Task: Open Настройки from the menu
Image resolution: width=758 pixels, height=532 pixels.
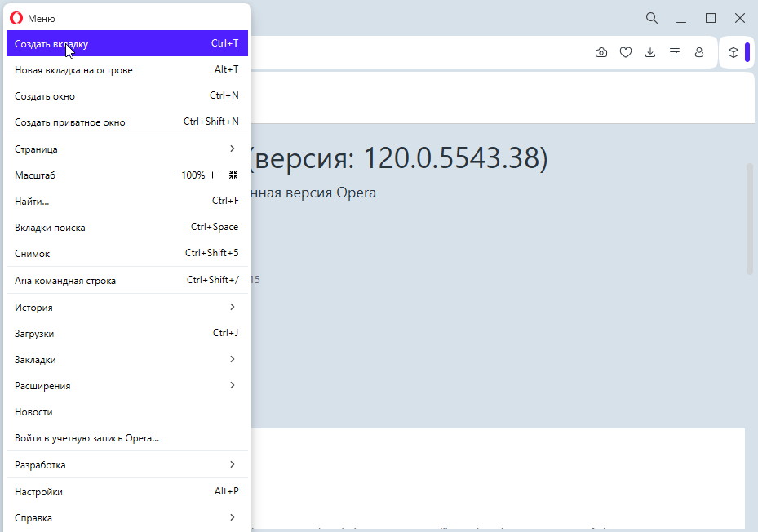Action: (x=127, y=492)
